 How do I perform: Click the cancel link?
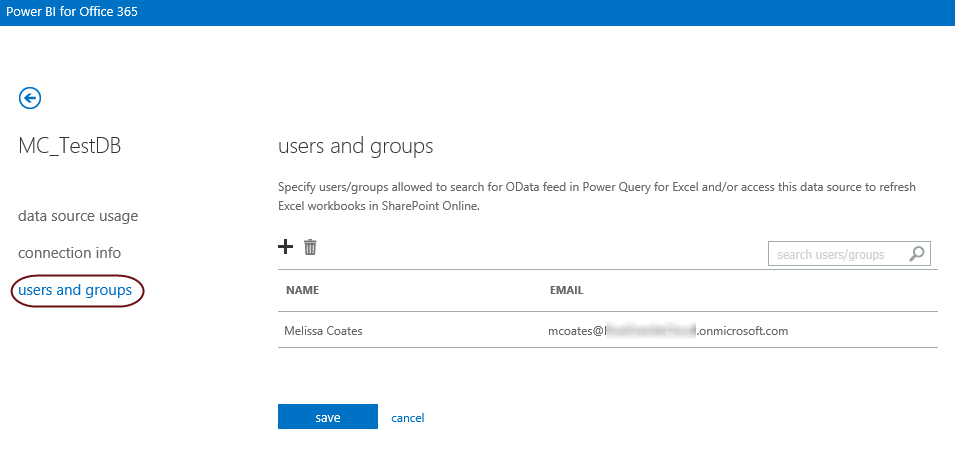[407, 418]
